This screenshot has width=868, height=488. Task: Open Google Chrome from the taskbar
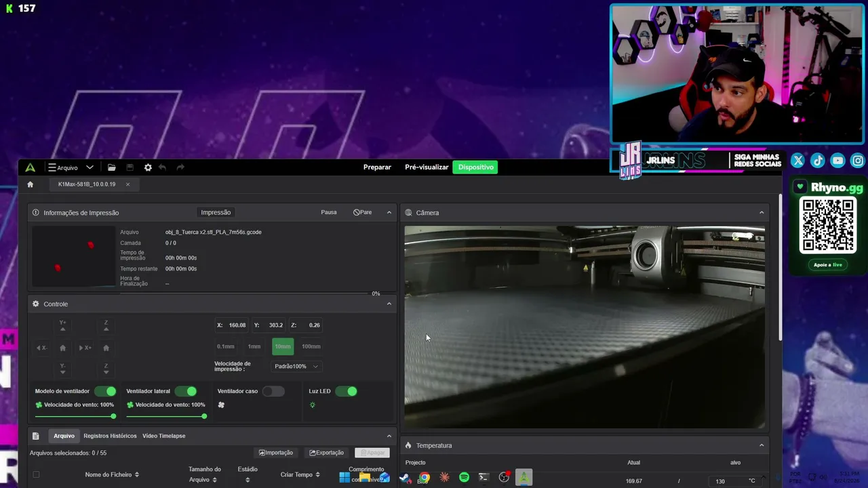(x=424, y=477)
